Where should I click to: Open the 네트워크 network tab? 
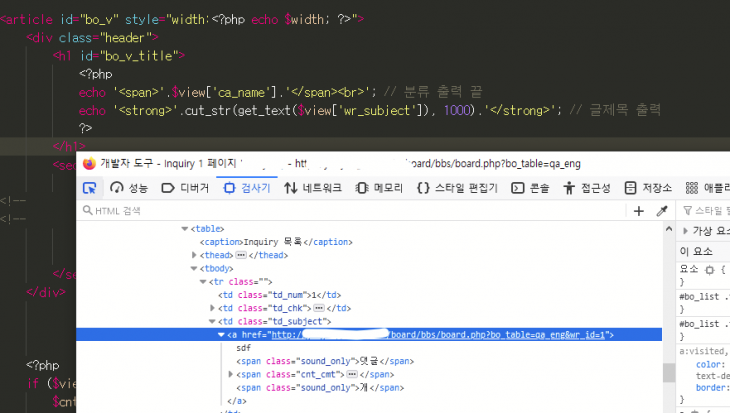(313, 188)
